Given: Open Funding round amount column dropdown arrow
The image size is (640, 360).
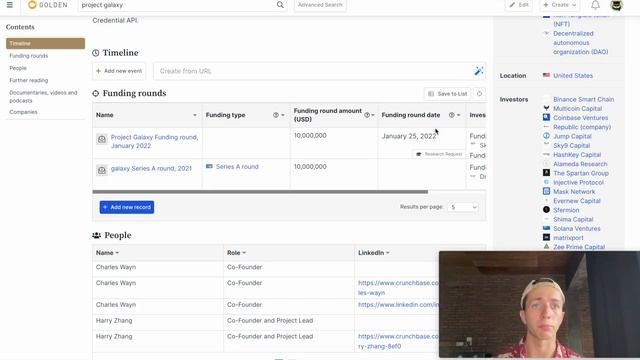Looking at the screenshot, I should tap(373, 115).
